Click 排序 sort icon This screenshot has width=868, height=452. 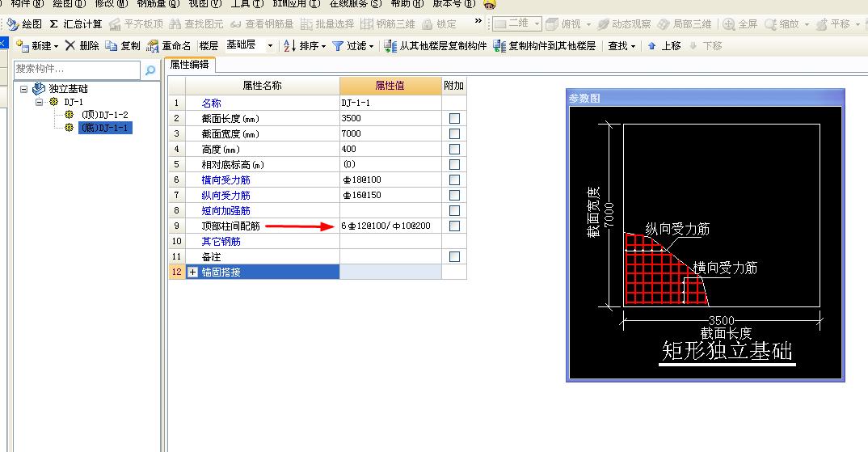tap(289, 45)
